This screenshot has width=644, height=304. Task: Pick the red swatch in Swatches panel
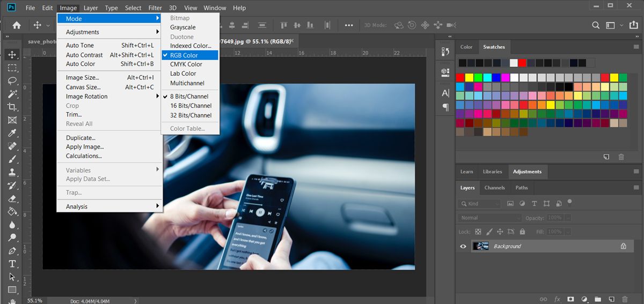[x=460, y=77]
